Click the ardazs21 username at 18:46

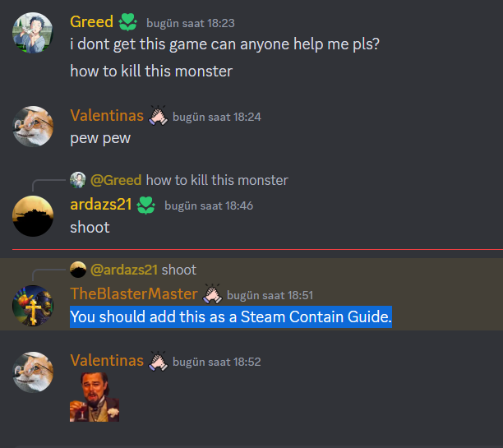coord(101,205)
